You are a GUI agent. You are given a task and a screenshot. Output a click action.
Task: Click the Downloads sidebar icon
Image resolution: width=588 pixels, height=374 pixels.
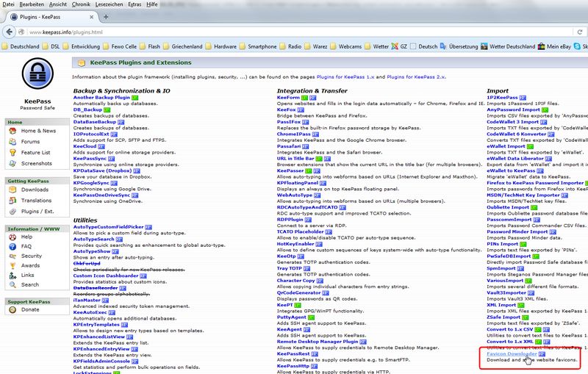pos(12,190)
